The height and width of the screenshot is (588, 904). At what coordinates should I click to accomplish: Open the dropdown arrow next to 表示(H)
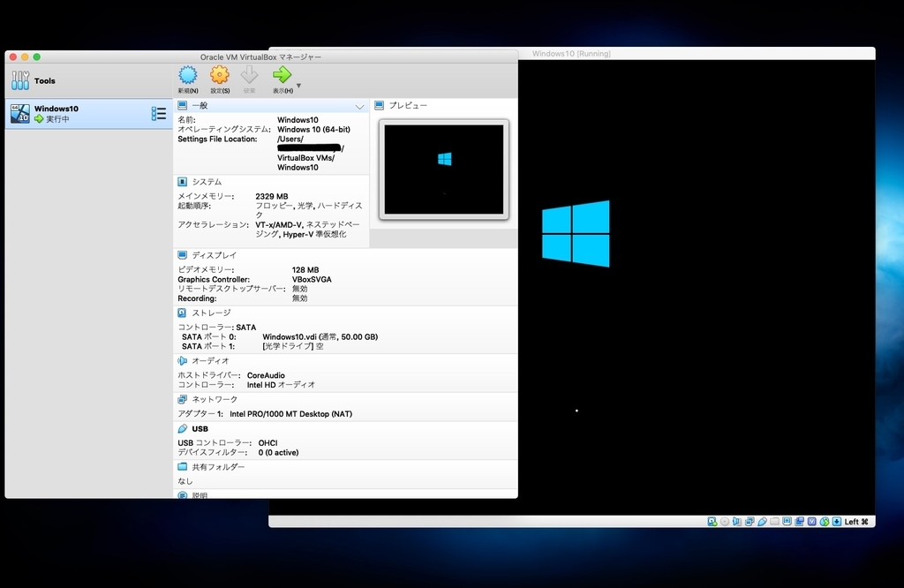point(298,86)
